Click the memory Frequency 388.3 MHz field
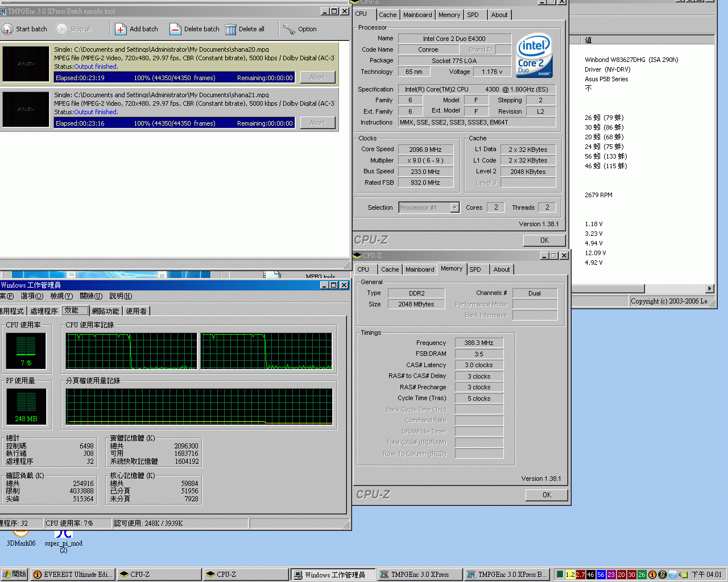 click(479, 343)
